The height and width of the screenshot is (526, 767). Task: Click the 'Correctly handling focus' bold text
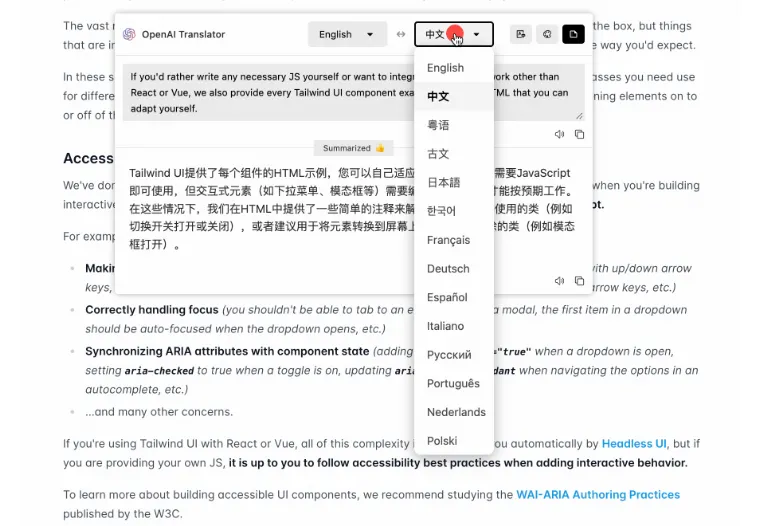(x=152, y=310)
